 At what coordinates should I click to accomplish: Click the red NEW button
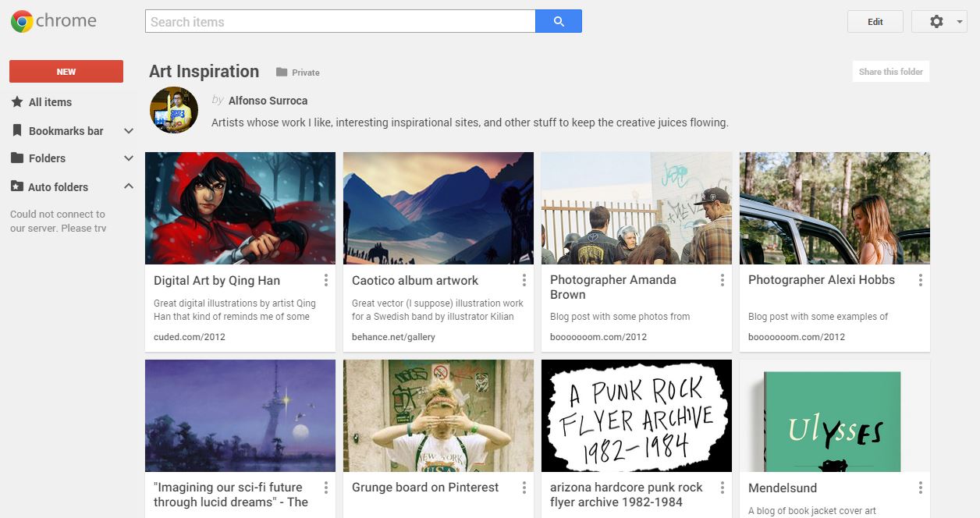(66, 71)
